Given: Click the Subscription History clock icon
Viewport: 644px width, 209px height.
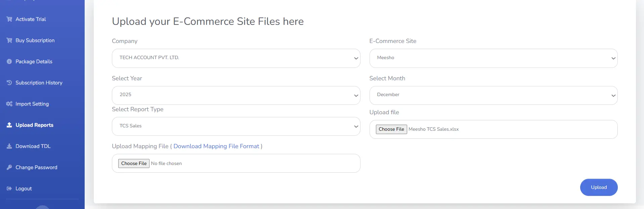Looking at the screenshot, I should tap(9, 83).
